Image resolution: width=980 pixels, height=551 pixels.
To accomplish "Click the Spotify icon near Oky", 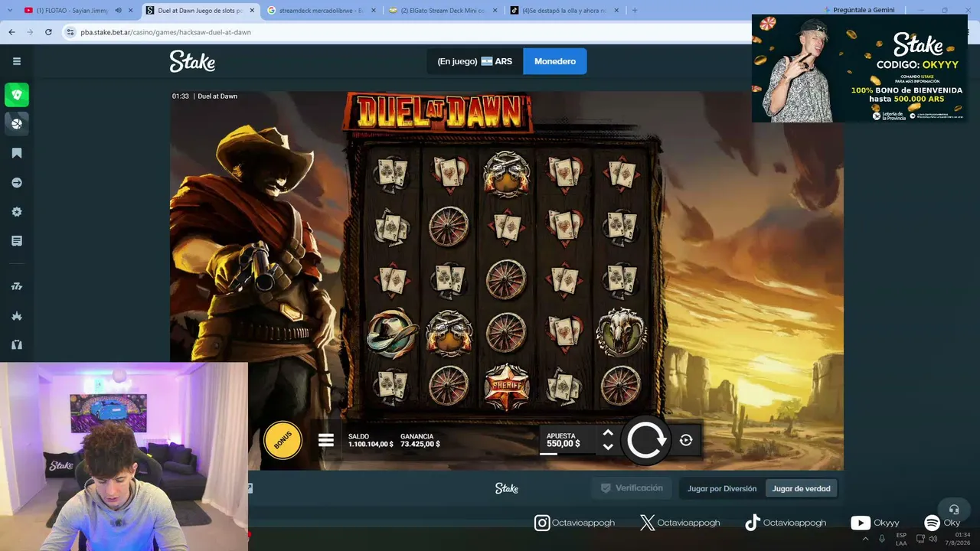I will pos(932,523).
